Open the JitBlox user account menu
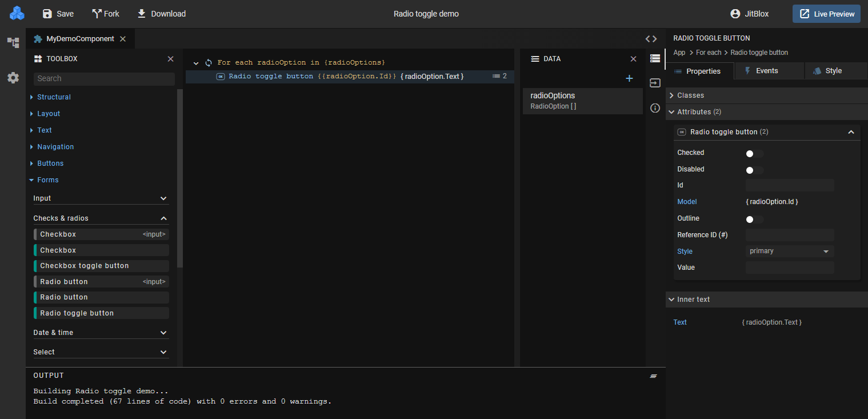The width and height of the screenshot is (868, 419). tap(750, 14)
